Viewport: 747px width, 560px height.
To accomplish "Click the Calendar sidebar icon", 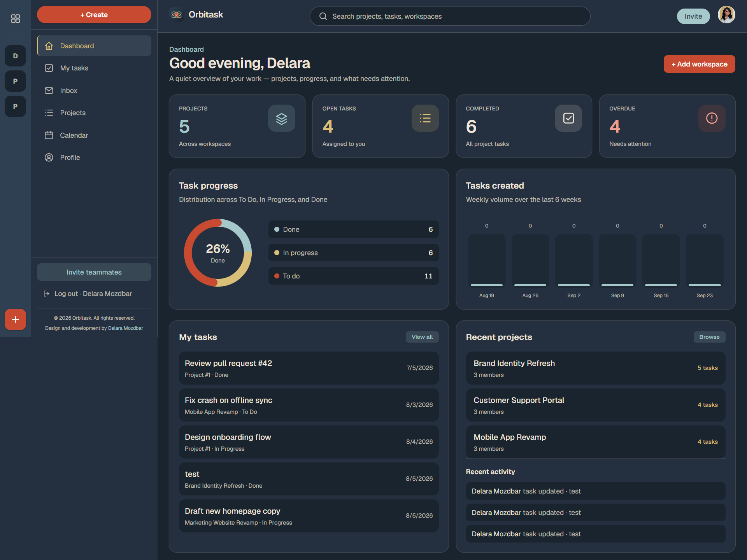I will [49, 135].
